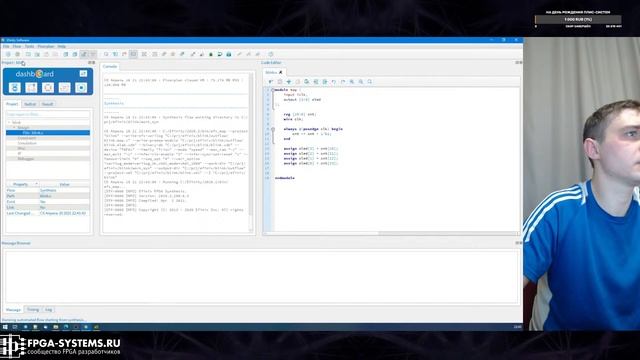Click the Exist property value 'Yes'

[x=43, y=202]
